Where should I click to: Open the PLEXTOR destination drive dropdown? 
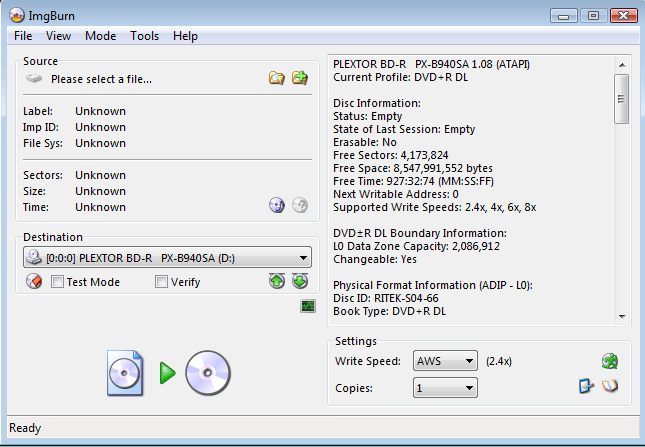167,258
